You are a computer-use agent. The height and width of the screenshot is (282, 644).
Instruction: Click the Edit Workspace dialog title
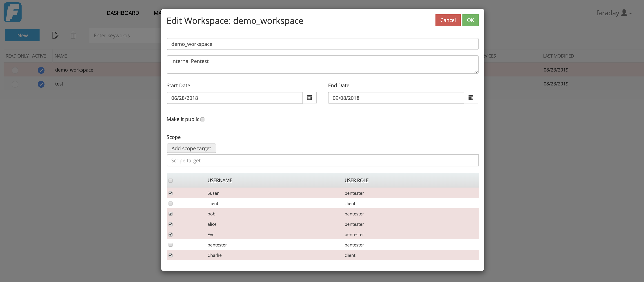pos(235,20)
